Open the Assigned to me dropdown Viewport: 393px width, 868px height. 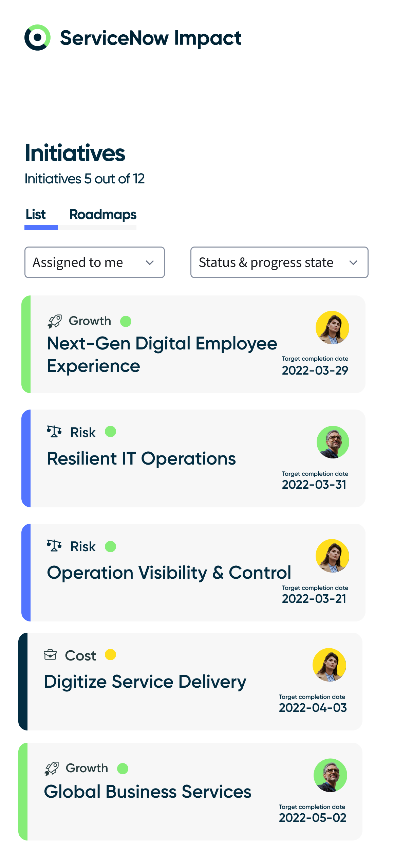[95, 262]
